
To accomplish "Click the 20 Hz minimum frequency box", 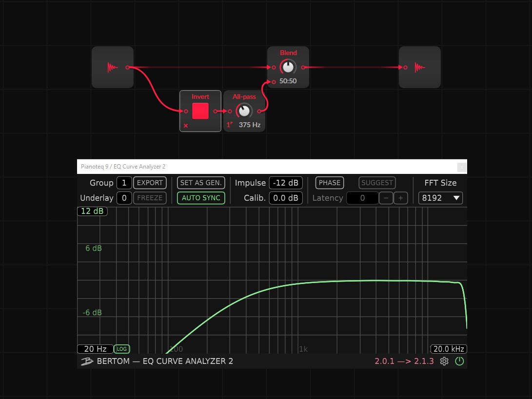I will click(96, 349).
